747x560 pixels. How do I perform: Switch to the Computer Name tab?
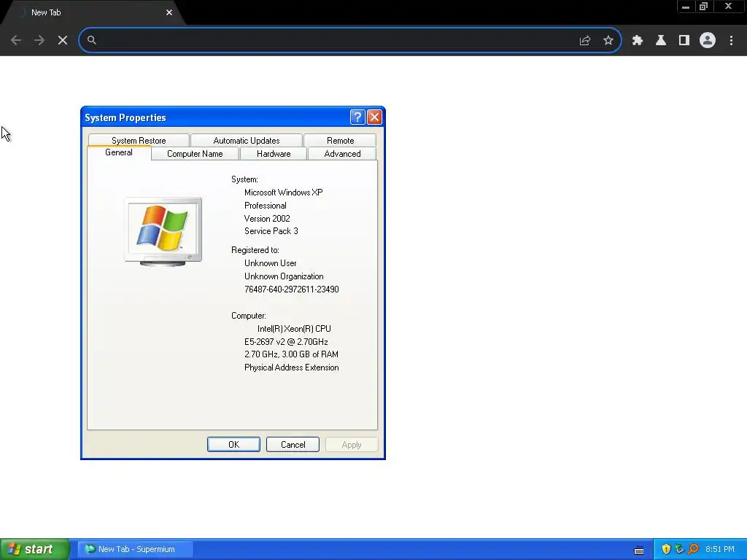(x=195, y=154)
